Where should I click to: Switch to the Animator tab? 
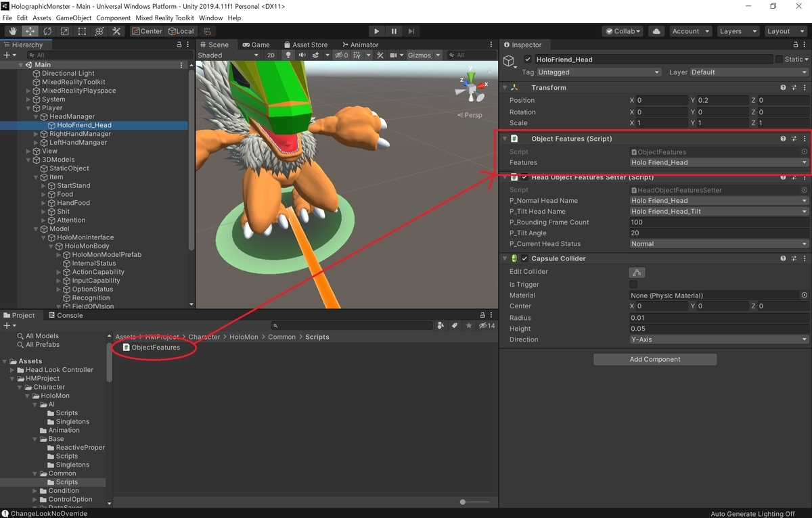[x=359, y=45]
